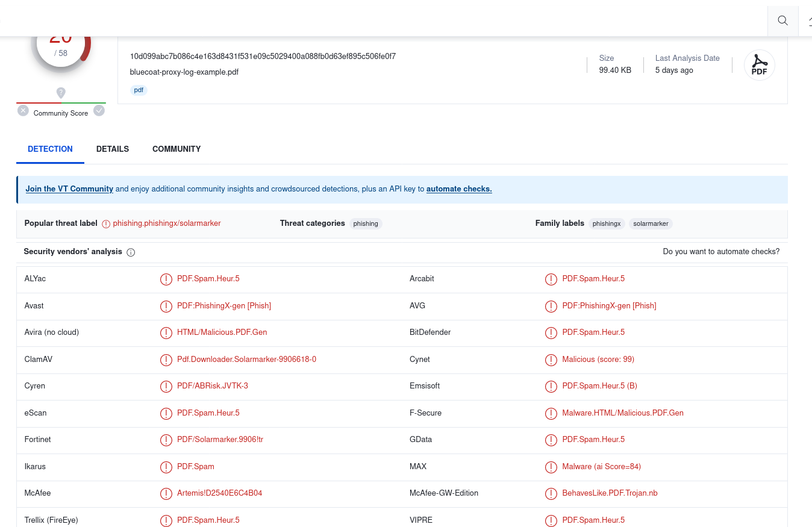812x527 pixels.
Task: Click the Artemis!D2540E6C4B04 result
Action: click(x=219, y=493)
